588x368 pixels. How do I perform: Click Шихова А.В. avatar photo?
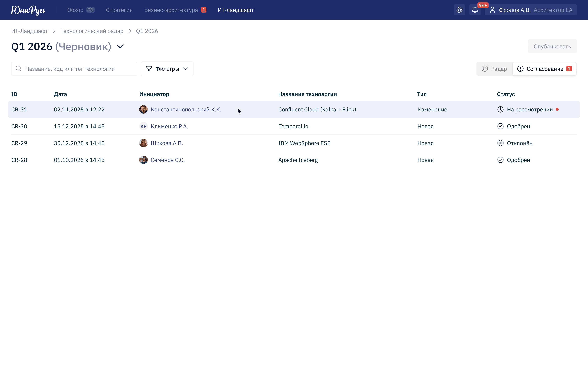143,143
